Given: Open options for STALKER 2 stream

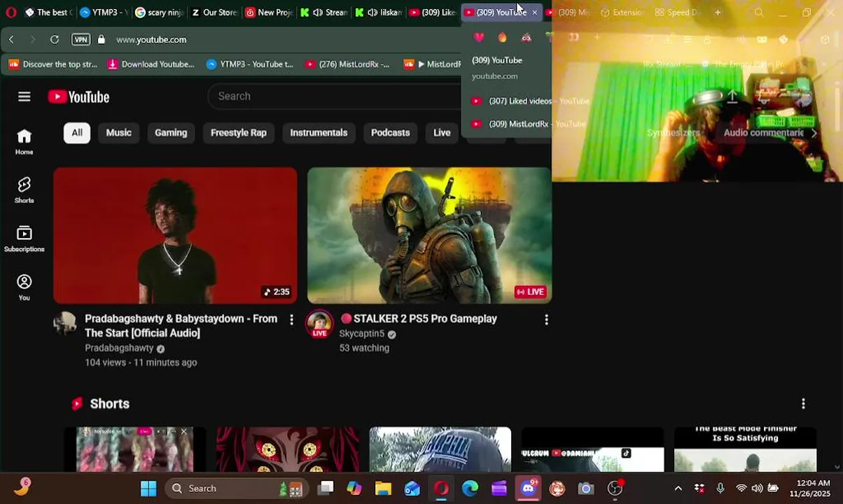Looking at the screenshot, I should 546,320.
